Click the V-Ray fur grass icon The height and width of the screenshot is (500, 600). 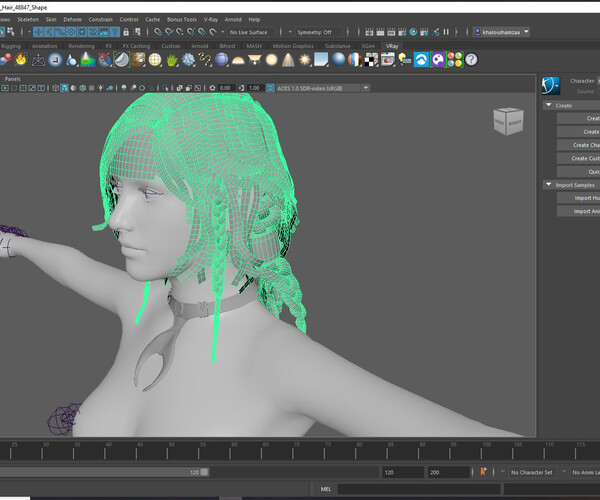(172, 60)
